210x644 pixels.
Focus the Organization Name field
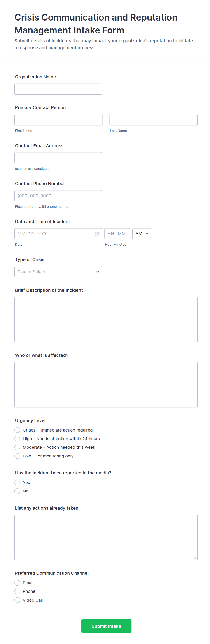(58, 89)
